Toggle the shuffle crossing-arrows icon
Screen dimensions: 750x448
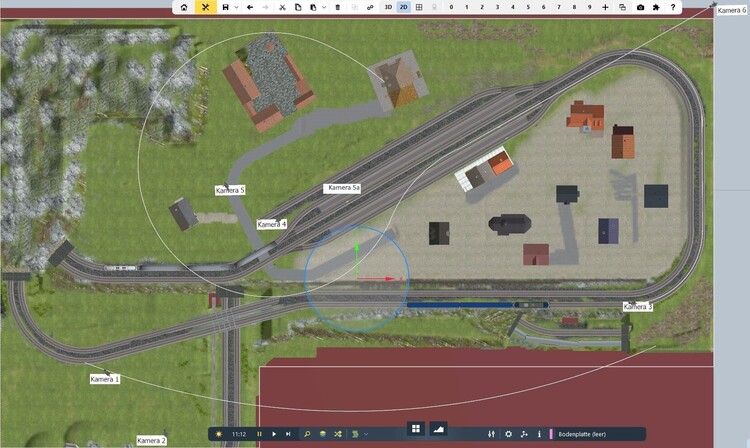[338, 434]
